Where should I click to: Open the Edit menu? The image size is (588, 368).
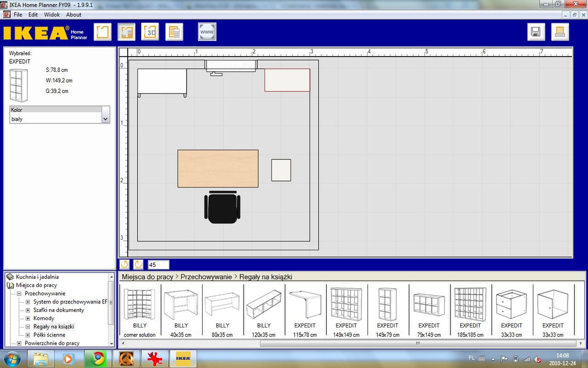pos(33,15)
